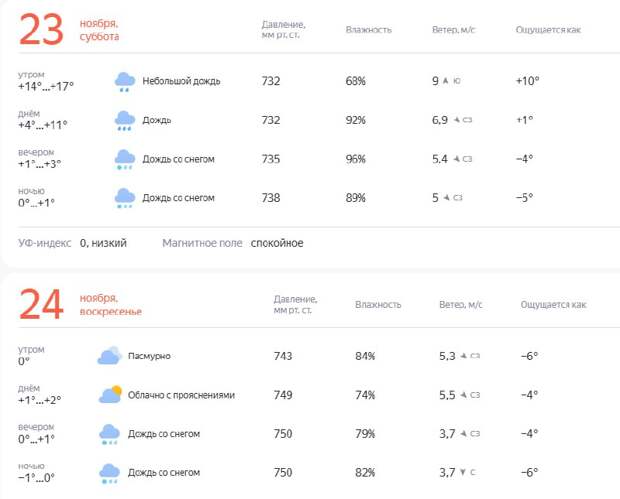Open the 23 ноября, суббота date heading
The height and width of the screenshot is (499, 620).
tap(69, 30)
